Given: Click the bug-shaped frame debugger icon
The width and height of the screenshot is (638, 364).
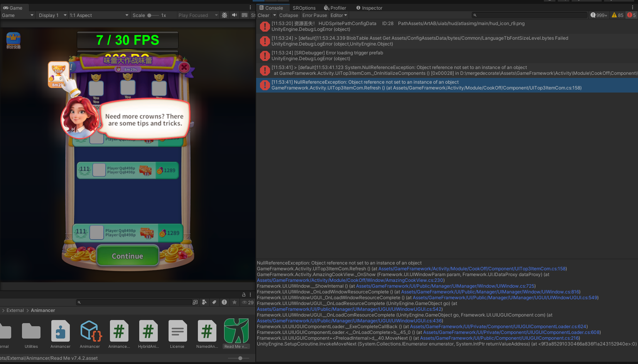Looking at the screenshot, I should [x=224, y=15].
